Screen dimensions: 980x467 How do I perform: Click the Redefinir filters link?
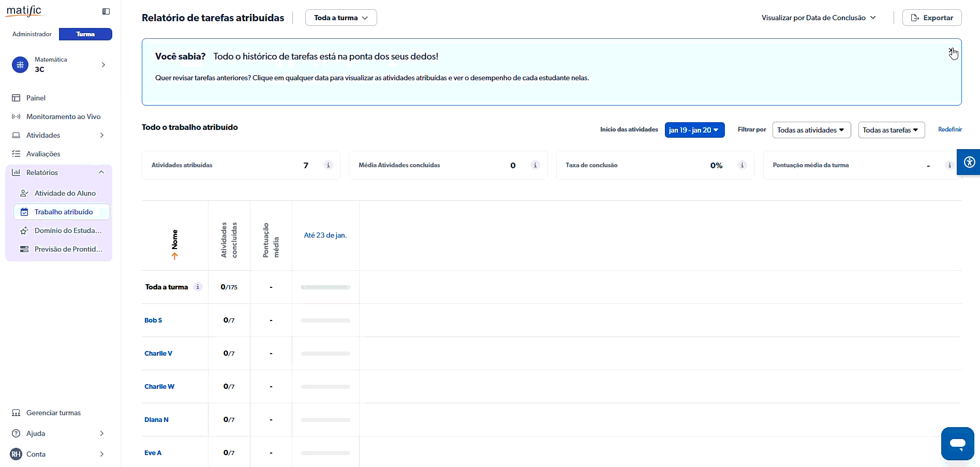949,129
